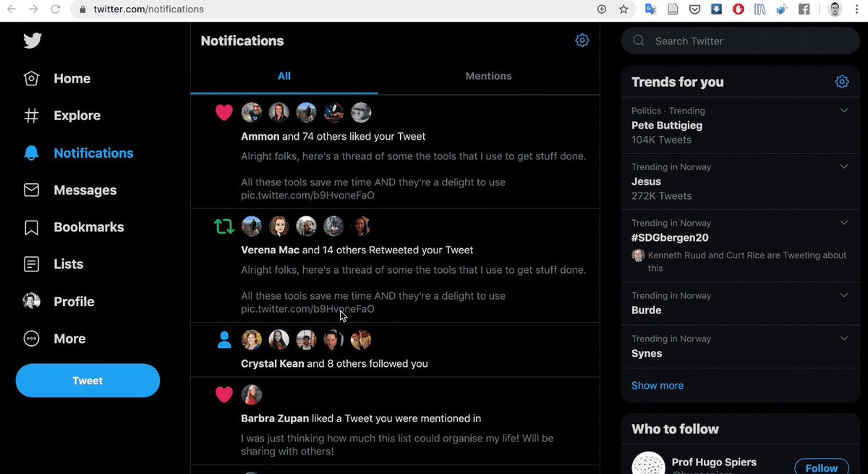Reload the page with the refresh icon
868x474 pixels.
(56, 9)
